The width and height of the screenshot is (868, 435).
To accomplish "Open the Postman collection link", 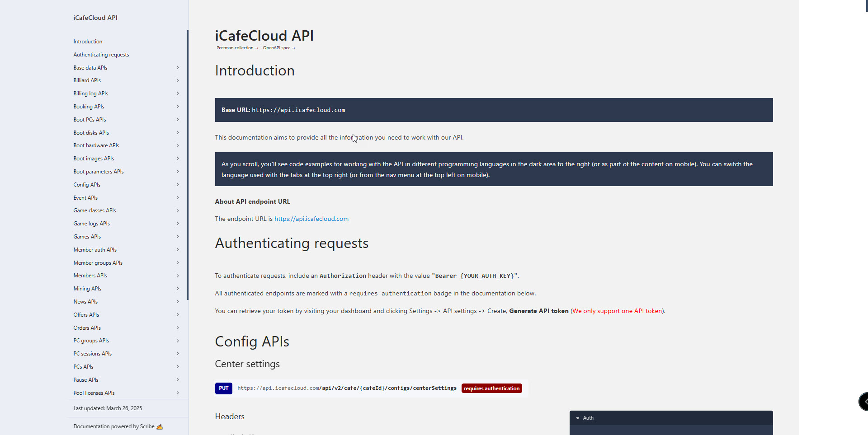I will pos(237,48).
